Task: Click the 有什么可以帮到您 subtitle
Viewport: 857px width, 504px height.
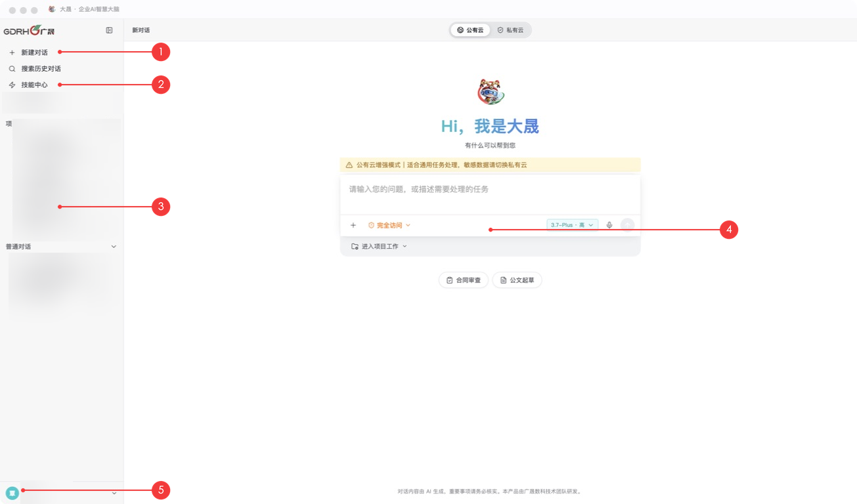Action: 490,145
